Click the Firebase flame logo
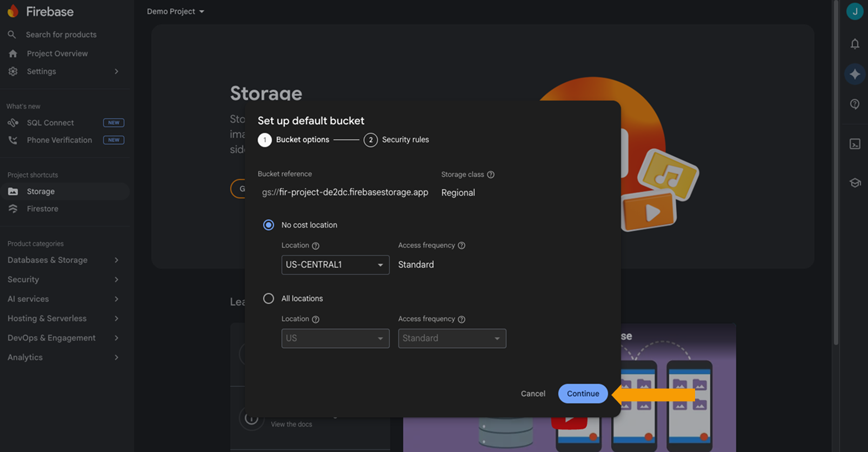This screenshot has height=452, width=868. click(x=13, y=11)
